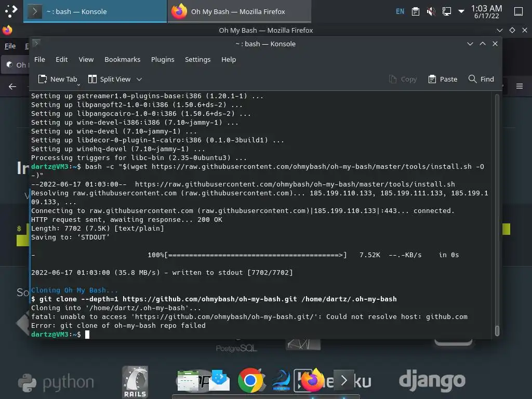
Task: Click 'Error: git clone of oh-my-bash repo failed'
Action: pyautogui.click(x=118, y=325)
